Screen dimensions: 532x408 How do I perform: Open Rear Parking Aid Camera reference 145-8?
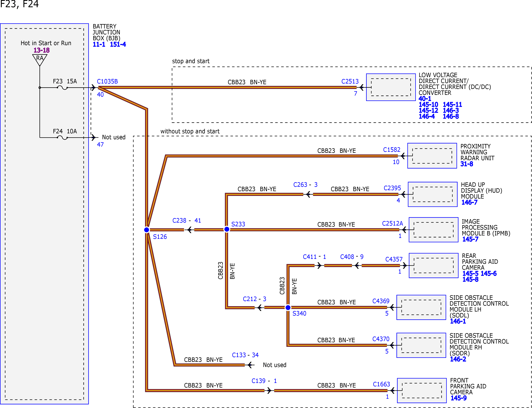470,279
